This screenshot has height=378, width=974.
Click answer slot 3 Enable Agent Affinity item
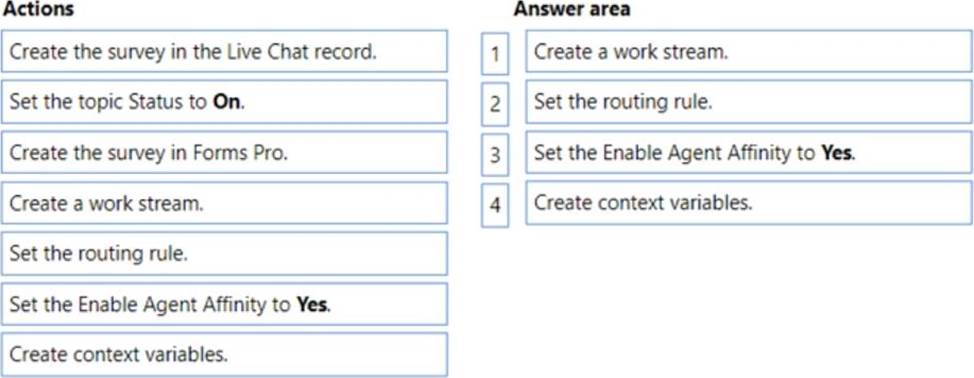coord(749,152)
